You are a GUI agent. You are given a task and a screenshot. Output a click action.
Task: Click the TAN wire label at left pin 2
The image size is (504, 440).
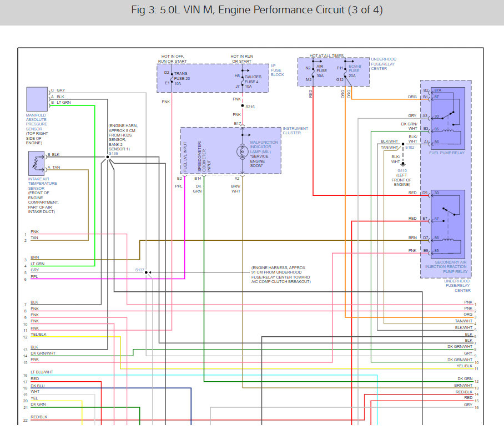point(34,238)
